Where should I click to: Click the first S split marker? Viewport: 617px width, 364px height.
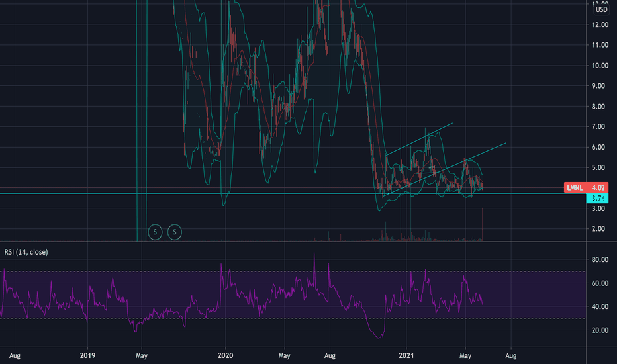tap(155, 232)
